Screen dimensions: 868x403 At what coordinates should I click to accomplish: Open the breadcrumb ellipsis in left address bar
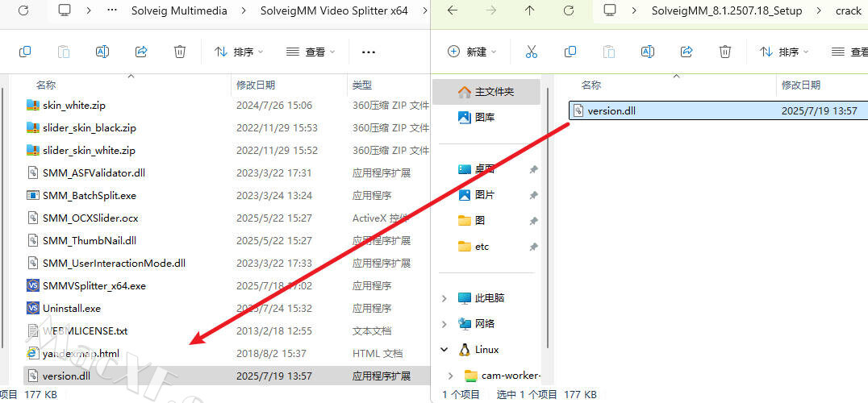pyautogui.click(x=112, y=10)
